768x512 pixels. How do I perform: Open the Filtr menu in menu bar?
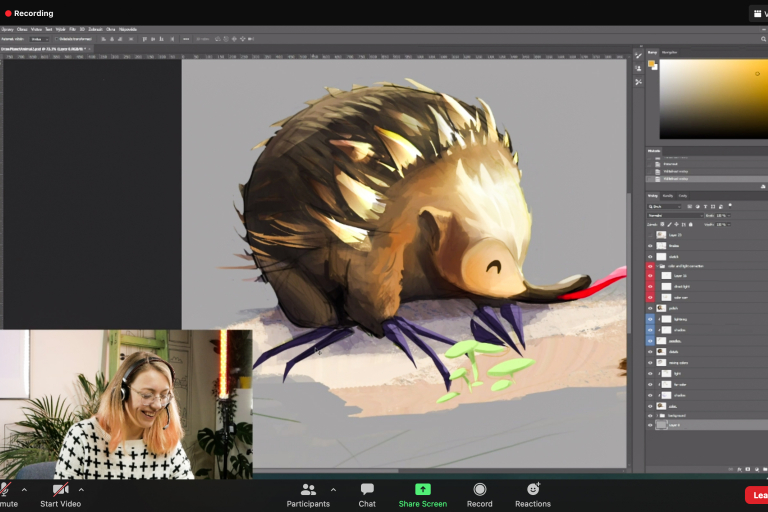[73, 29]
